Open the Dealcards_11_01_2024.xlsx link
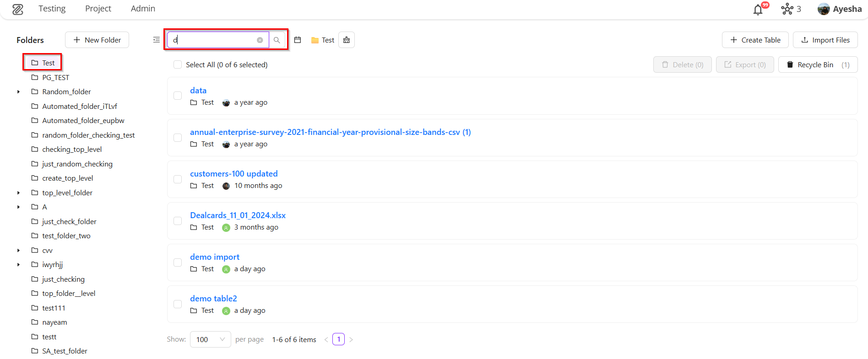Screen dimensions: 868x359 tap(238, 215)
